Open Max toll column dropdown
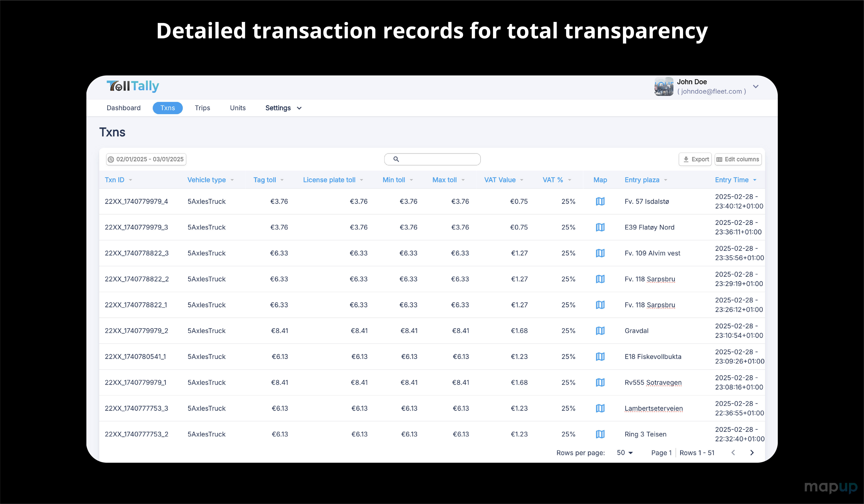Screen dimensions: 864x504 463,180
